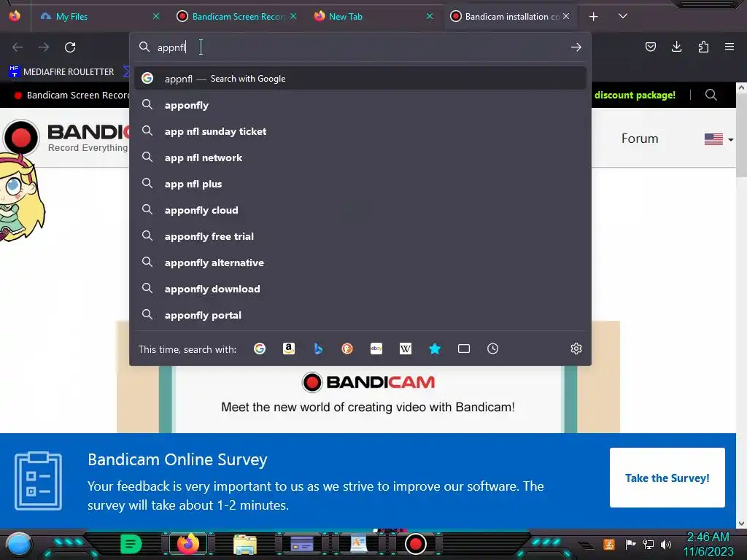The image size is (747, 560).
Task: Search Bookmarks using the star icon
Action: (435, 349)
